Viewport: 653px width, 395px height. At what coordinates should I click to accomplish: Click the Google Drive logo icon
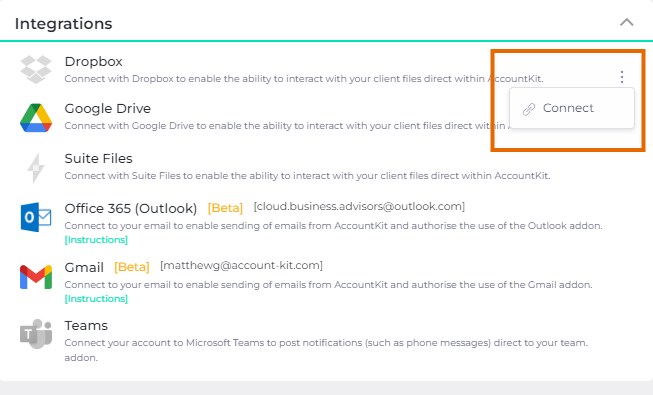coord(36,118)
